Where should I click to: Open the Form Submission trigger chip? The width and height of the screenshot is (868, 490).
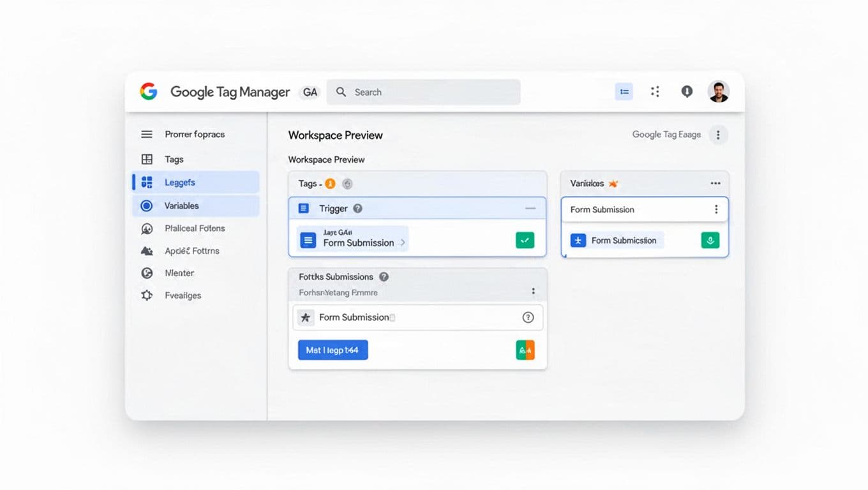[x=352, y=239]
